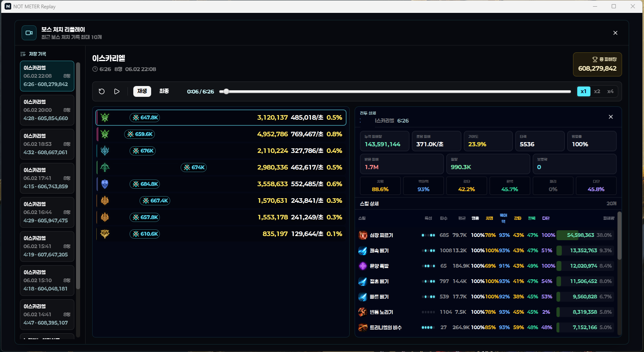
Task: Click the 치명 column header
Action: pyautogui.click(x=490, y=218)
